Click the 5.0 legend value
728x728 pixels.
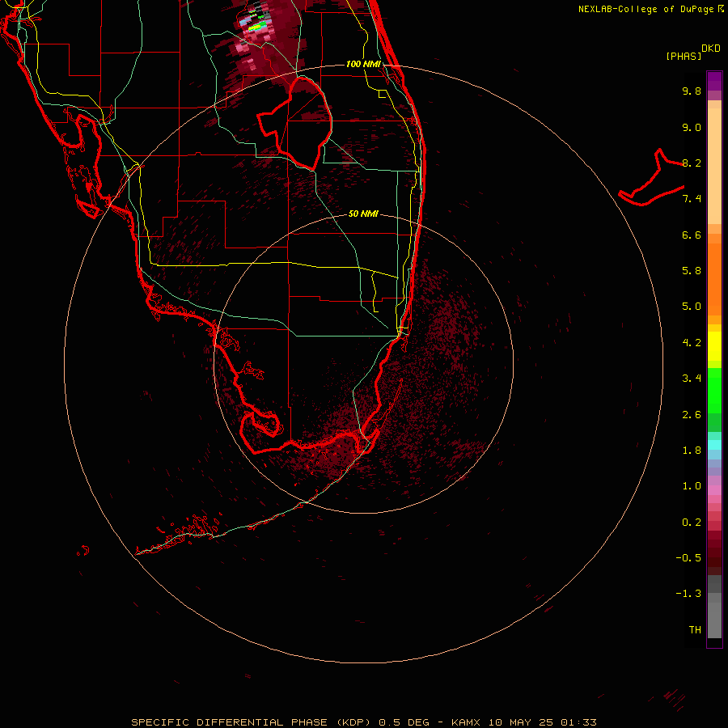point(692,307)
